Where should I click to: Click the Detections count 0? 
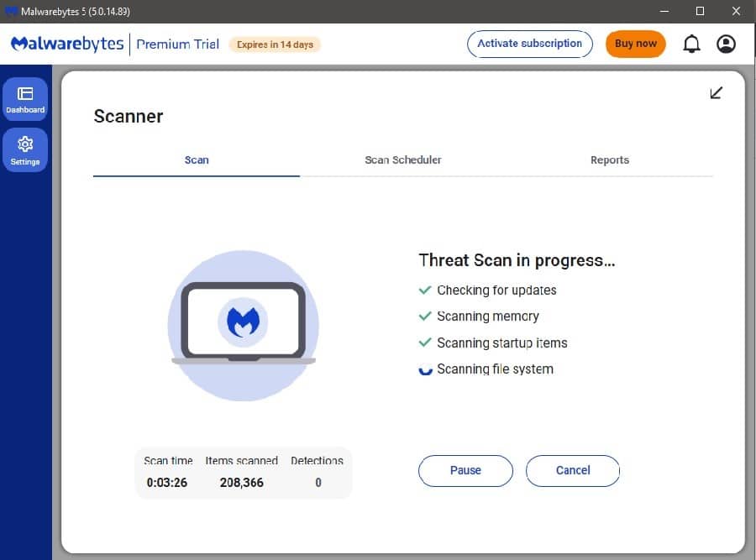point(318,483)
